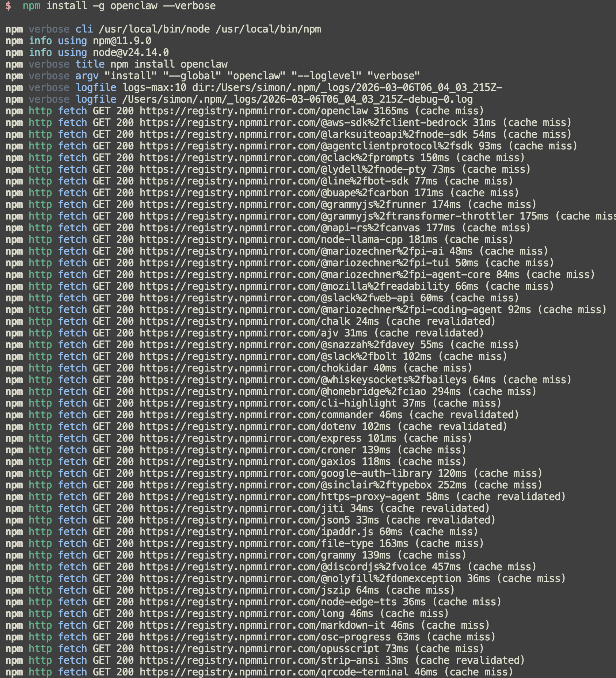Screen dimensions: 616x678
Task: Open the registry URL ending in /long
Action: [x=242, y=614]
